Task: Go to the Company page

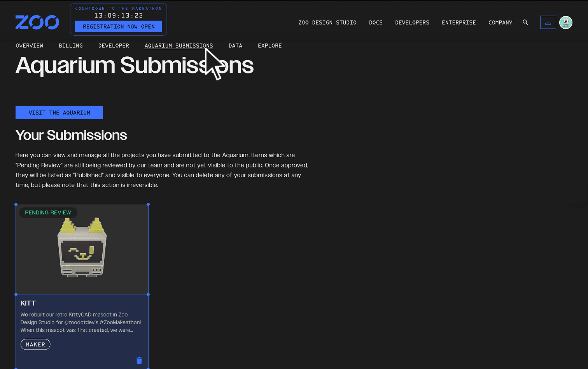Action: 500,23
